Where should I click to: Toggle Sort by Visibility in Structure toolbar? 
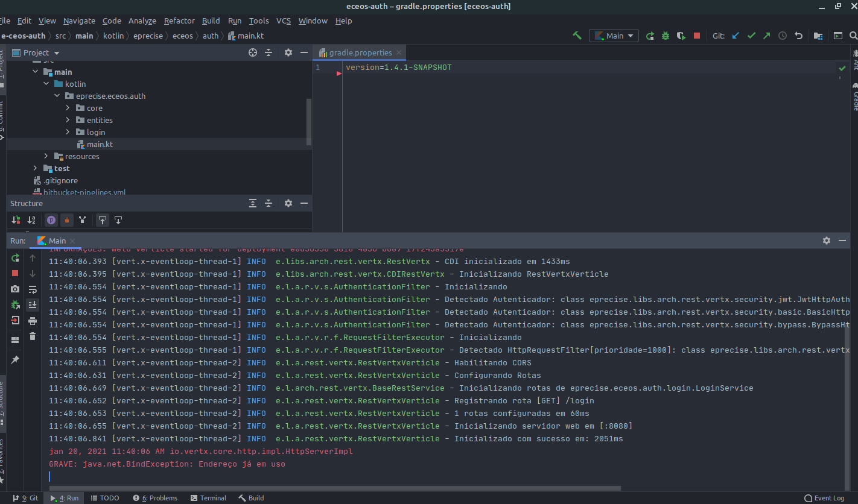point(16,220)
